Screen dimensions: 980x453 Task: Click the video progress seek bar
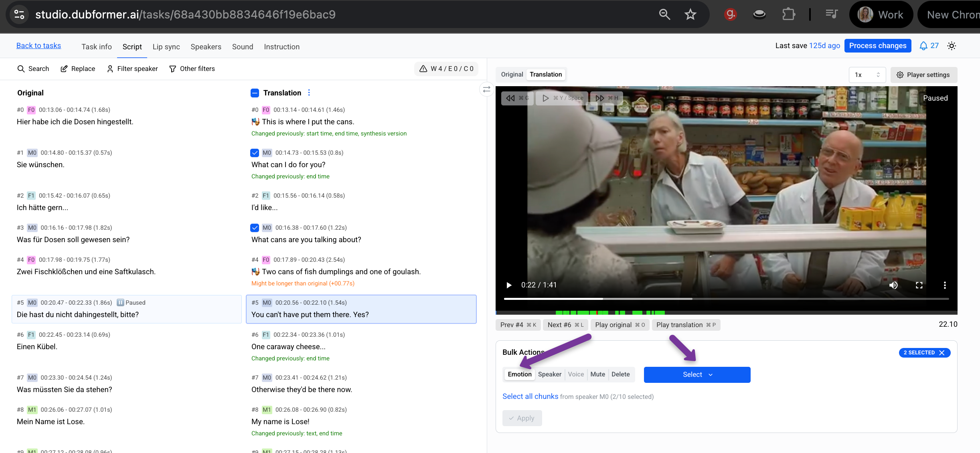726,299
